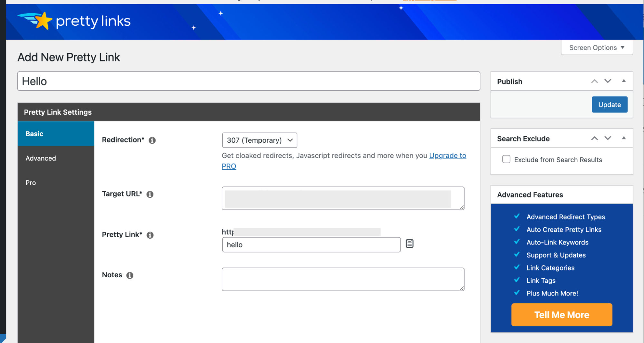
Task: Click the Update button
Action: tap(609, 105)
